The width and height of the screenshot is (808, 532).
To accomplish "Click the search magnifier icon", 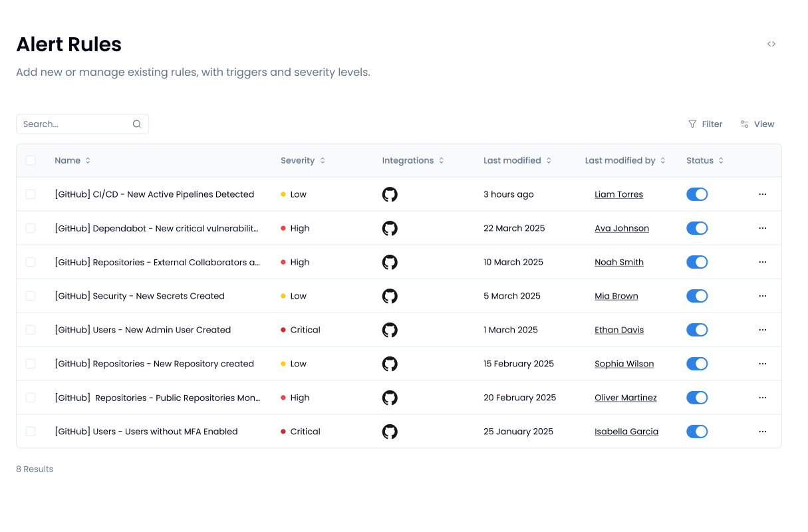I will pos(136,124).
